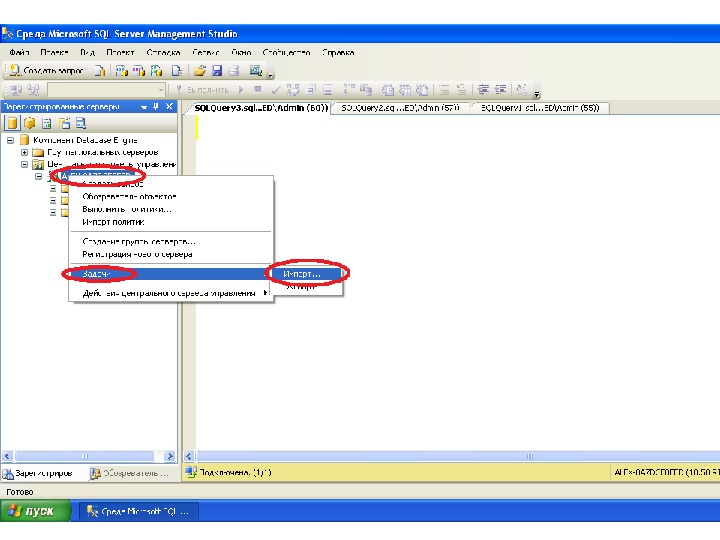Open the Вид menu
The image size is (720, 540).
[87, 52]
